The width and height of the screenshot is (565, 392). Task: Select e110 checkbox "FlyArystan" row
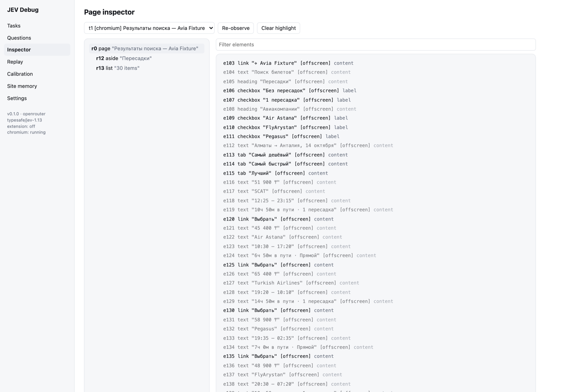[x=376, y=127]
